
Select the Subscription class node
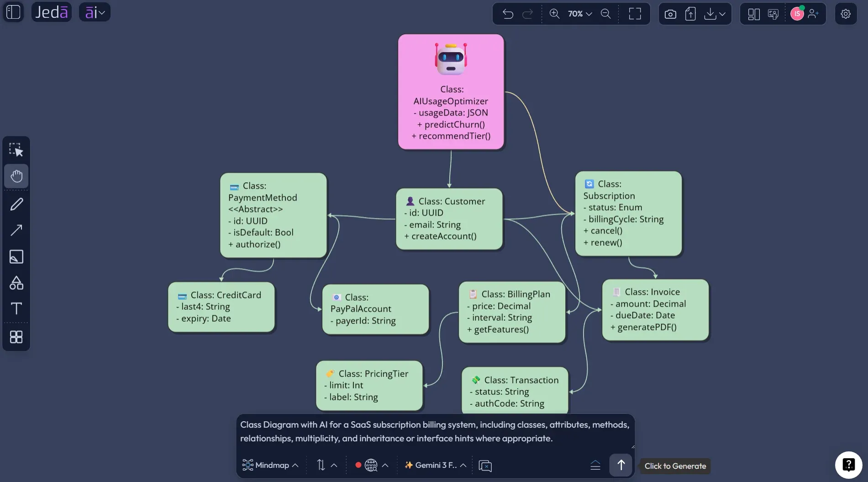tap(628, 213)
